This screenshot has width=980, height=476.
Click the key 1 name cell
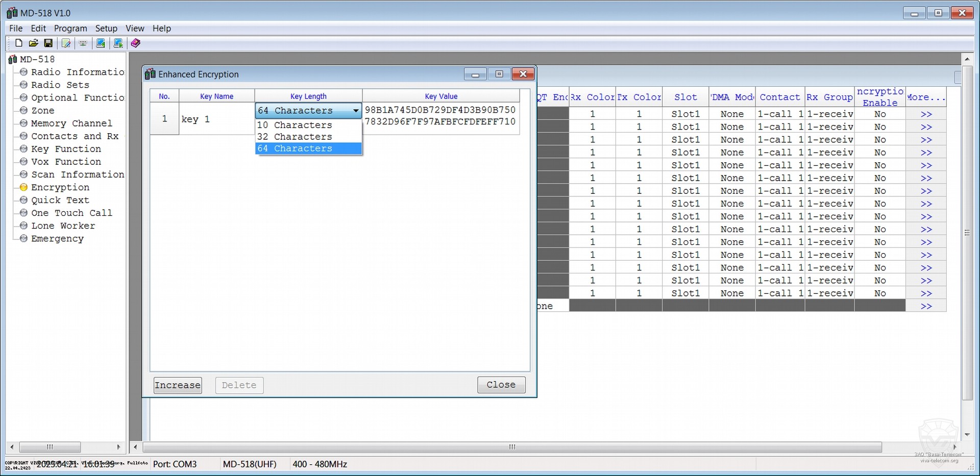(x=216, y=119)
